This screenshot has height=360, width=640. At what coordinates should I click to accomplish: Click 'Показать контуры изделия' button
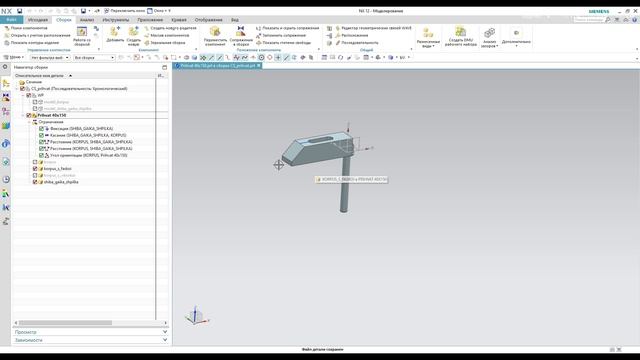coord(31,43)
